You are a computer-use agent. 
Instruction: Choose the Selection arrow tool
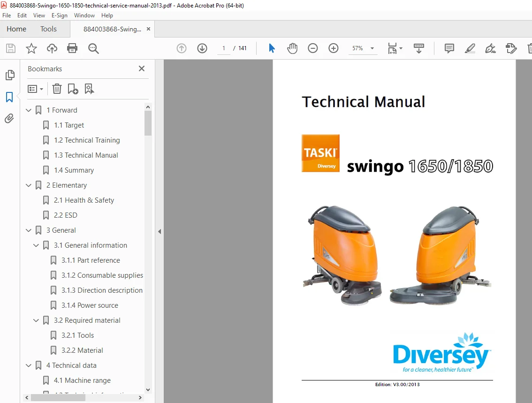272,48
